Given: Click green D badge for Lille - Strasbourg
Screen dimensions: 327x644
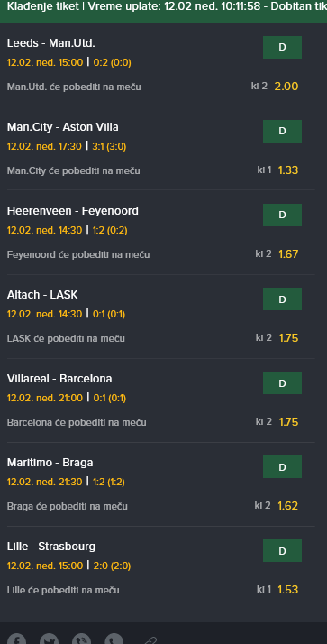Looking at the screenshot, I should 282,550.
